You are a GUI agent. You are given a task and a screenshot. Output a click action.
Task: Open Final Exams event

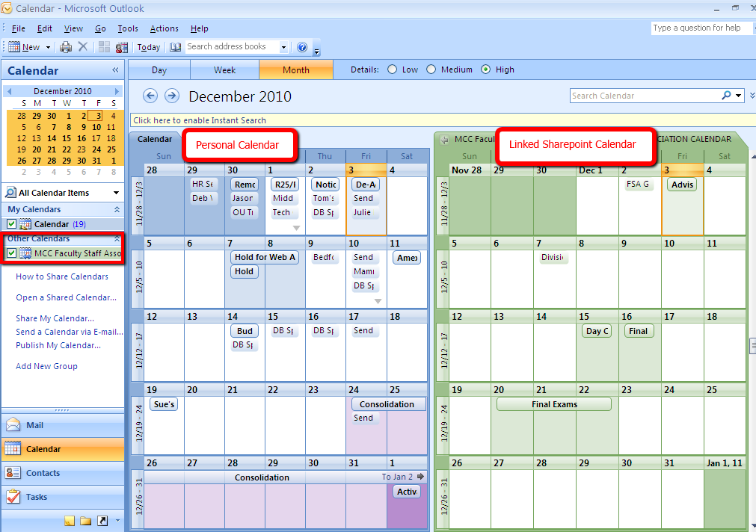(x=554, y=404)
